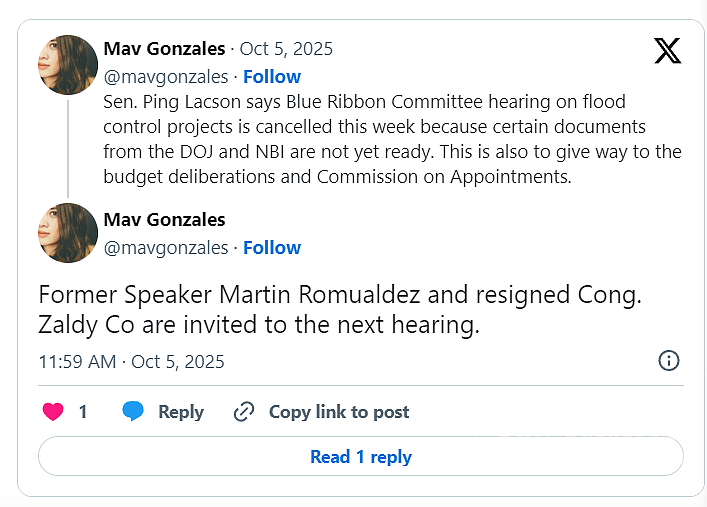Open the Mav Gonzales name in the parent tweet
Viewport: 707px width, 507px height.
pos(164,49)
